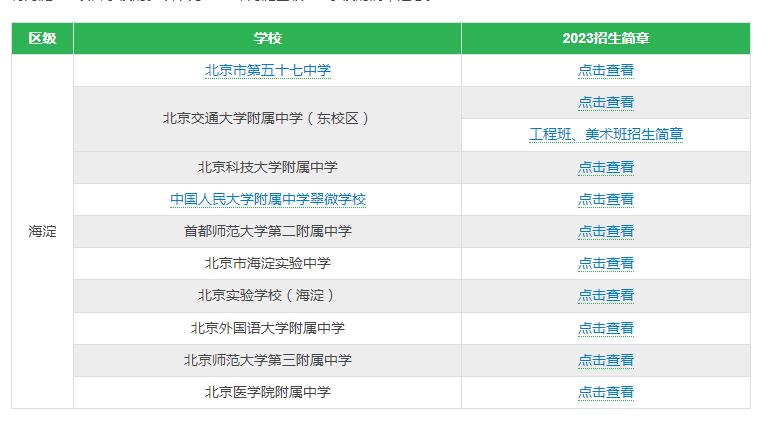Open the 北京市第五十七中学 school link
Viewport: 768px width, 434px height.
pos(267,71)
